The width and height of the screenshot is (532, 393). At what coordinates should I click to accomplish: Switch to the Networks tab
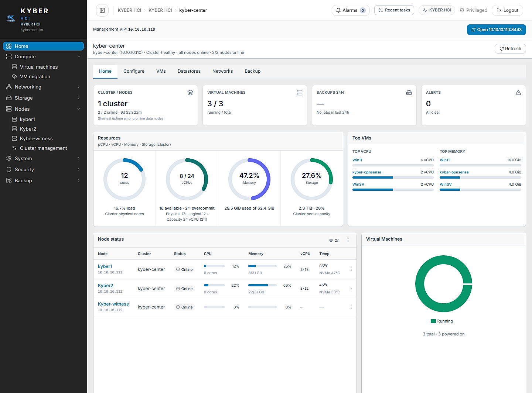[x=222, y=71]
